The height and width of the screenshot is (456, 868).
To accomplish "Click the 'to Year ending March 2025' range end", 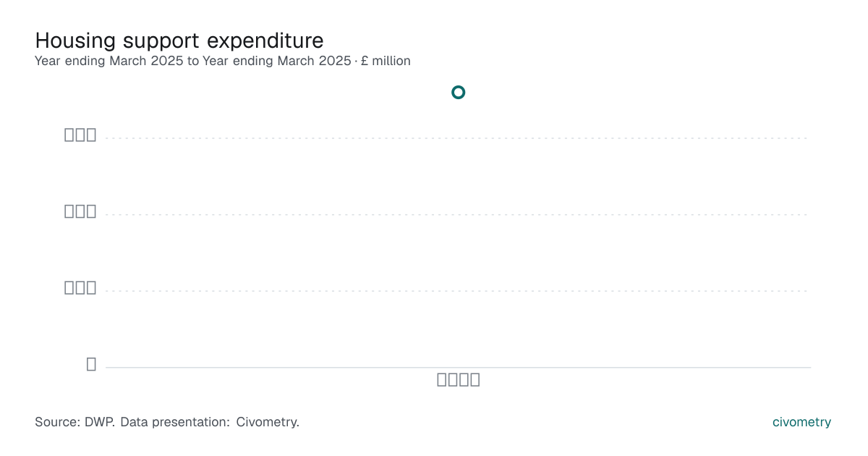I will click(269, 62).
